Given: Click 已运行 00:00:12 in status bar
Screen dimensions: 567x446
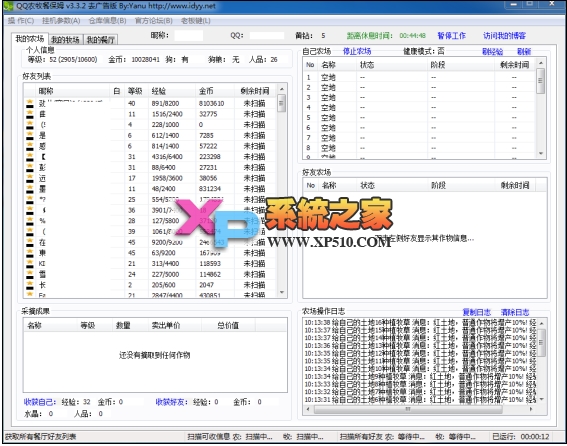Looking at the screenshot, I should tap(521, 437).
